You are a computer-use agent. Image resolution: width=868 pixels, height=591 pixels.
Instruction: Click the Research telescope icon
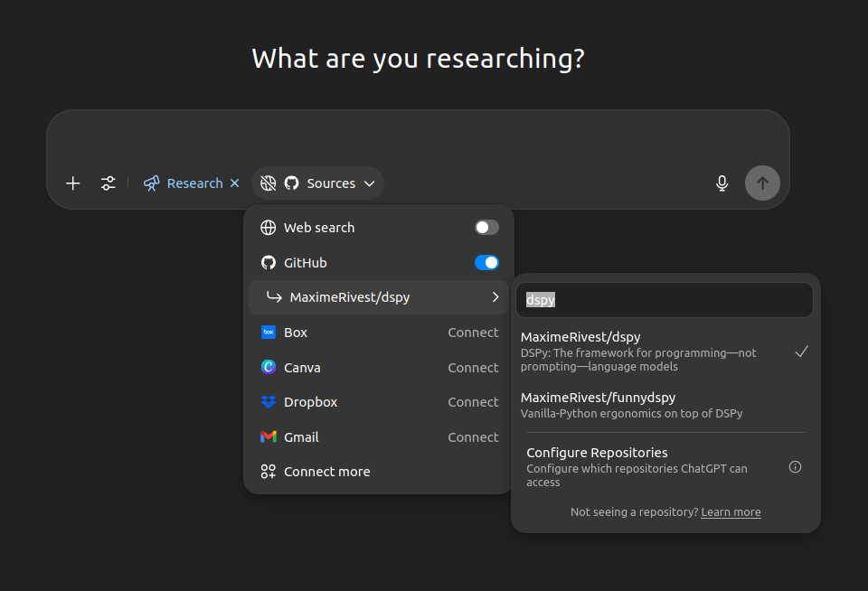tap(152, 183)
